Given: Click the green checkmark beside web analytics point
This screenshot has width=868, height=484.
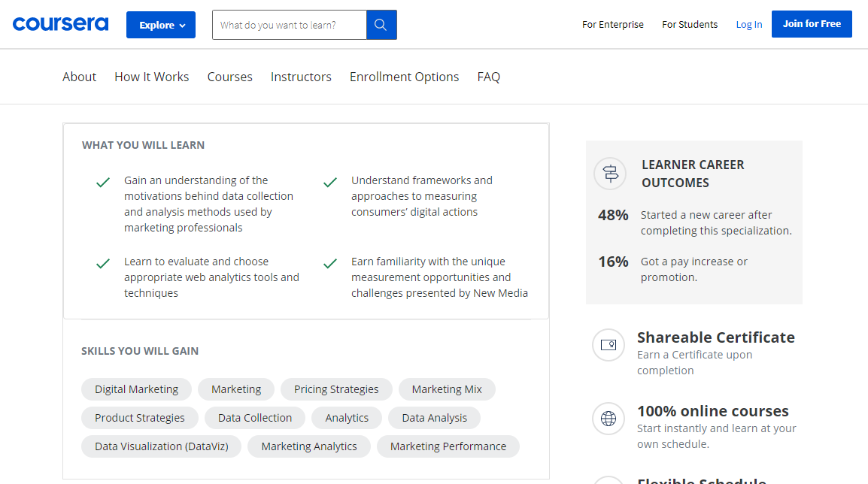Looking at the screenshot, I should pos(102,264).
